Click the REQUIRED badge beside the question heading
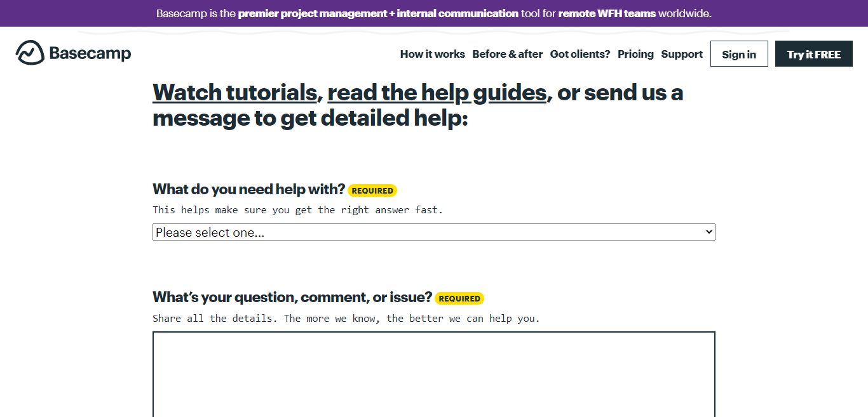 459,298
